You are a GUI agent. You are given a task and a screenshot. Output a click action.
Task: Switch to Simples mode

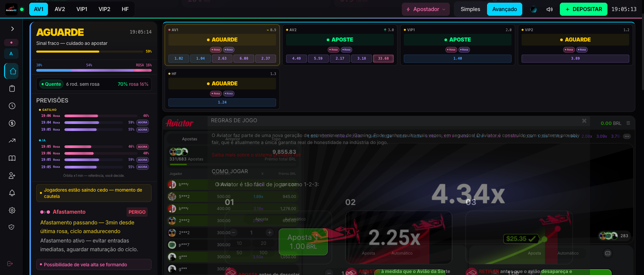click(x=470, y=9)
